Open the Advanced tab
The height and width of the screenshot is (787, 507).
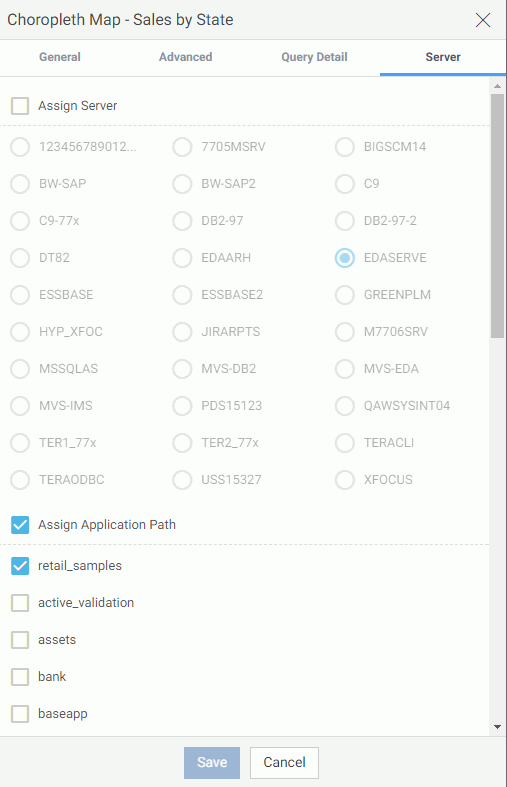click(186, 57)
